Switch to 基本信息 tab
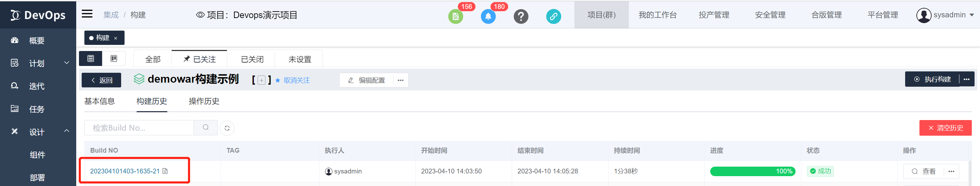The height and width of the screenshot is (186, 980). pyautogui.click(x=100, y=101)
